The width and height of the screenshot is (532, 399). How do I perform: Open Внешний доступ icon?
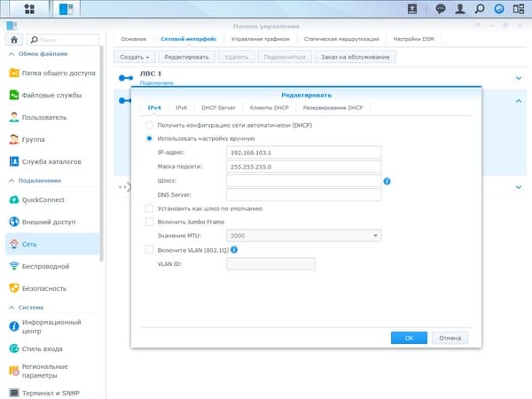click(x=14, y=222)
